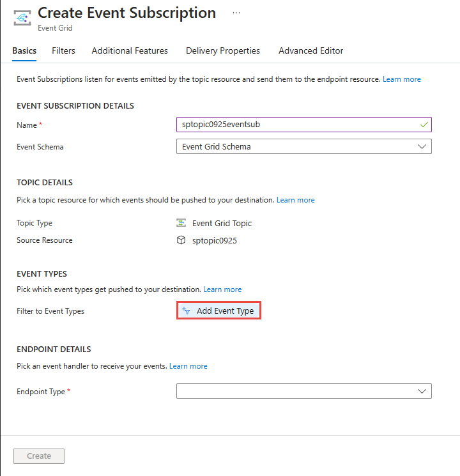Open the Filters tab
Screen dimensions: 460x476
(63, 51)
